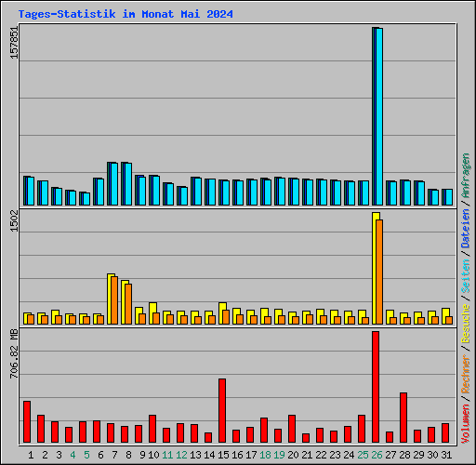Click the axis value 706.82 MB
Image resolution: width=476 pixels, height=465 pixels.
point(14,353)
